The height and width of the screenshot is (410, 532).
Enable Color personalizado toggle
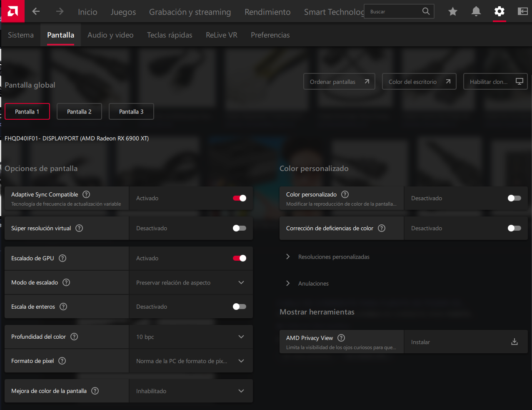coord(515,198)
